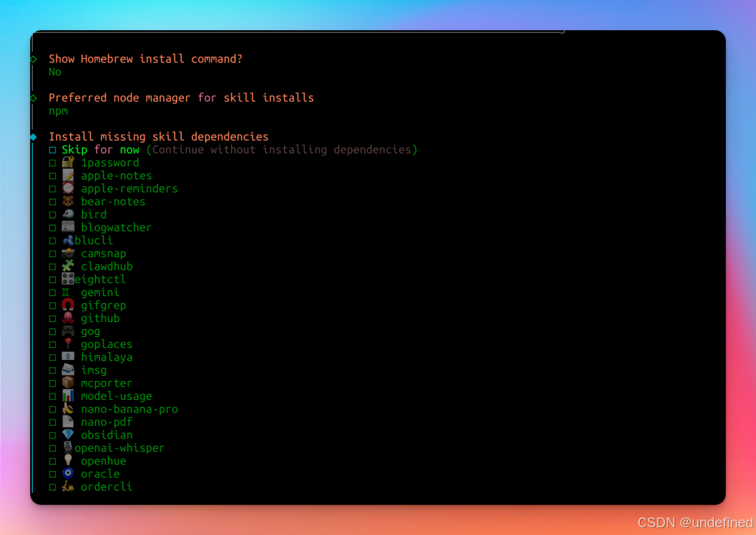
Task: Click the 'bear-notes' label
Action: click(x=113, y=202)
